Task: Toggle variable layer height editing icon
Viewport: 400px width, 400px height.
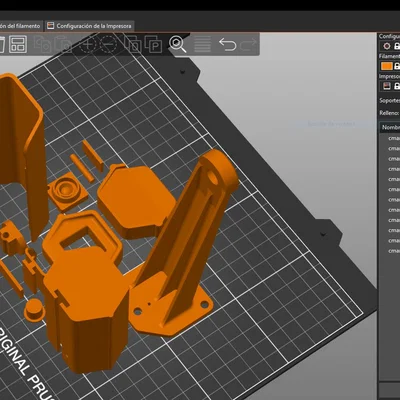Action: (202, 44)
